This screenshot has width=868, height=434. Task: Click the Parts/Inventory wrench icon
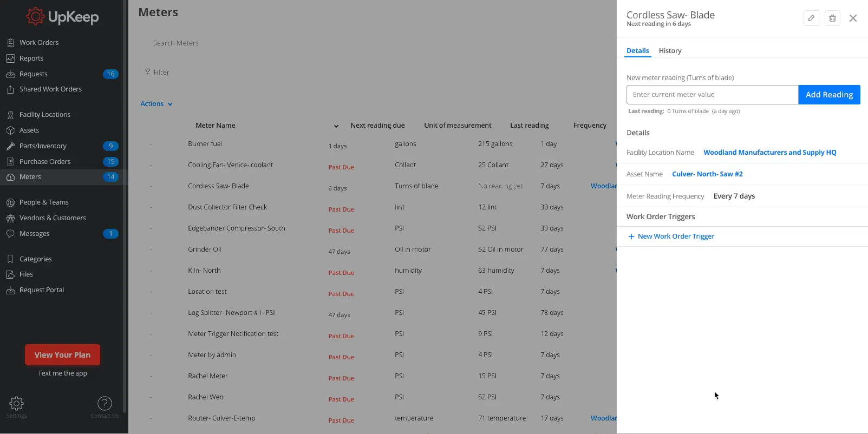[x=10, y=146]
